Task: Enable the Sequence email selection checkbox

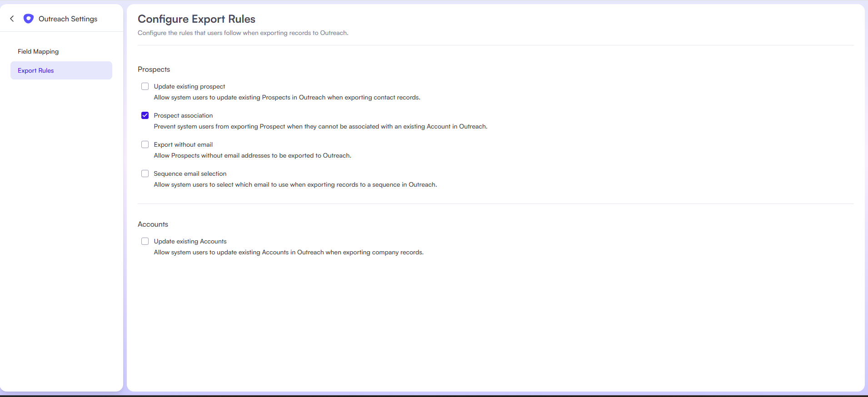Action: click(145, 174)
